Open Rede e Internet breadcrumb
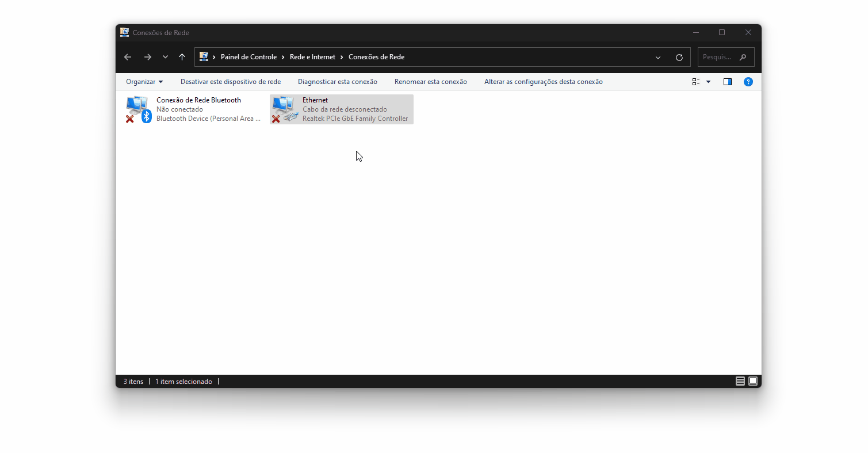The image size is (868, 453). (x=312, y=57)
